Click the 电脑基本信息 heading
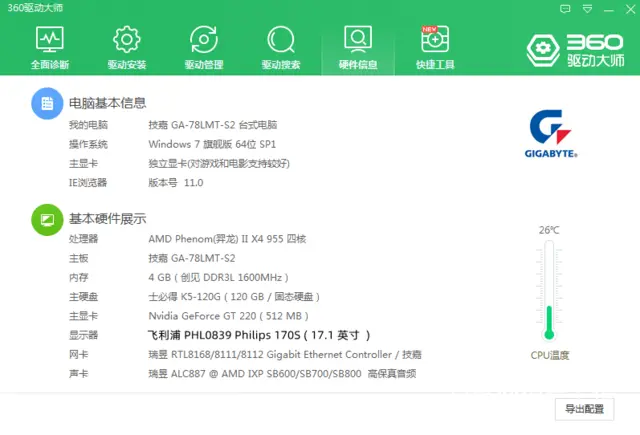The height and width of the screenshot is (435, 640). pos(107,103)
